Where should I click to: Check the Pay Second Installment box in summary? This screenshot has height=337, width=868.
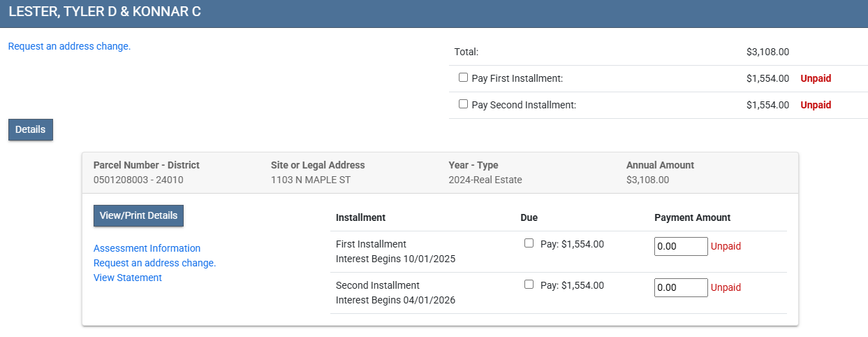coord(463,104)
